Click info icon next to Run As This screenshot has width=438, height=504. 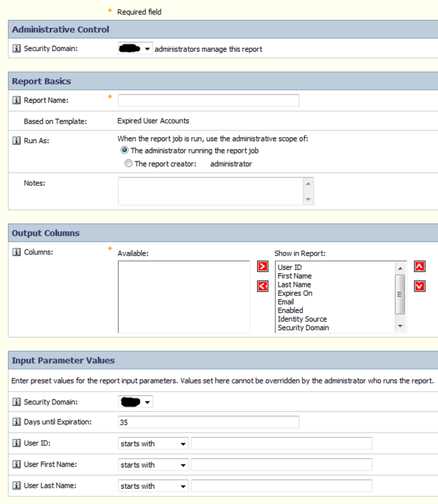click(x=17, y=140)
